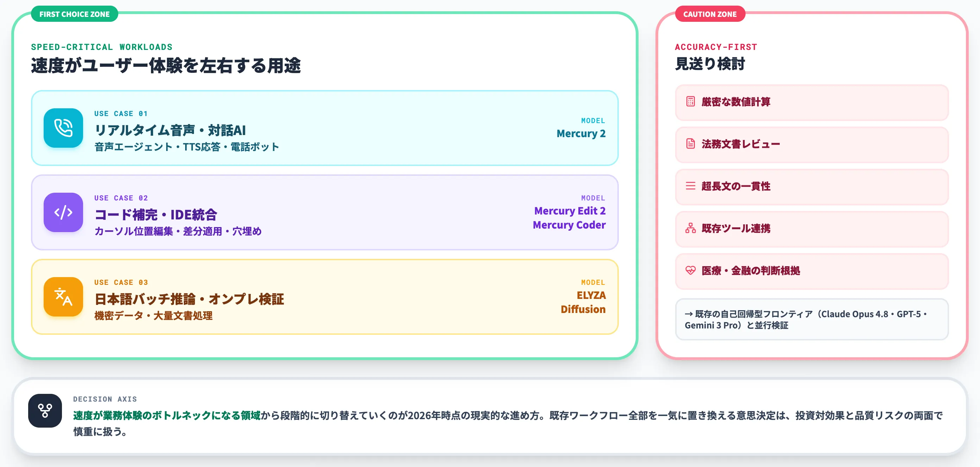
Task: Click the document icon beside 法務文書レビュー
Action: pos(690,143)
